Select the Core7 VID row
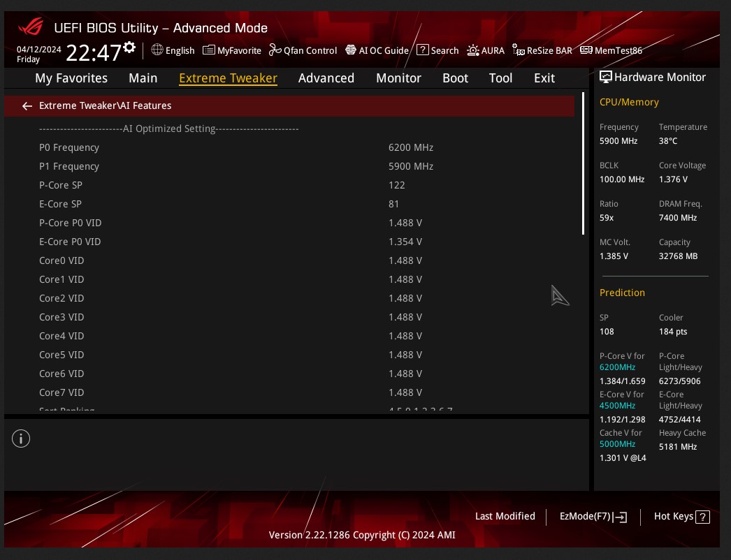The height and width of the screenshot is (560, 731). pyautogui.click(x=289, y=392)
